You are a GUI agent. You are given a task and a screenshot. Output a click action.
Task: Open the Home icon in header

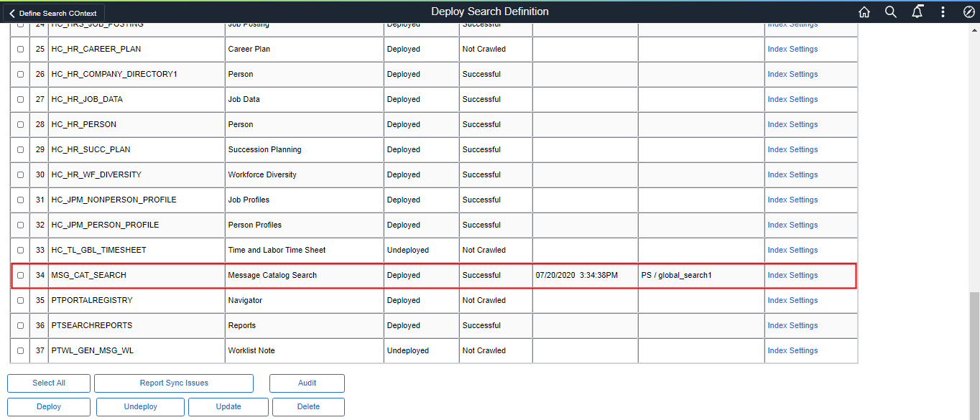pyautogui.click(x=864, y=12)
